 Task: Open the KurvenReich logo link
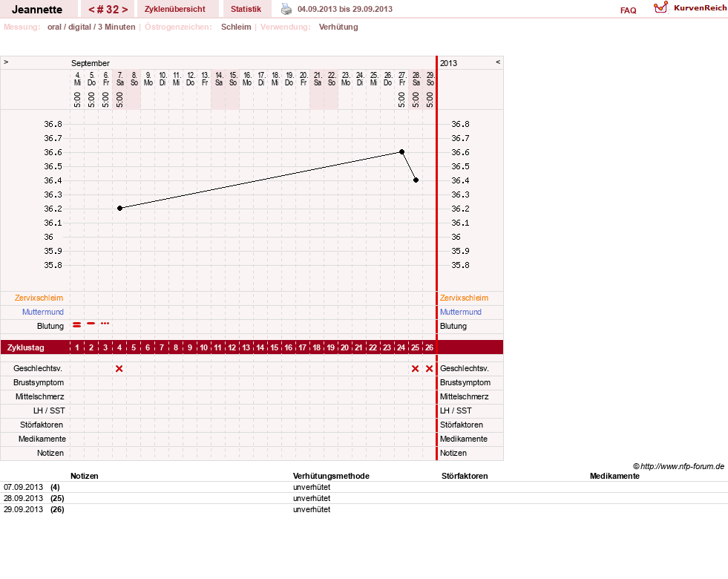click(690, 8)
